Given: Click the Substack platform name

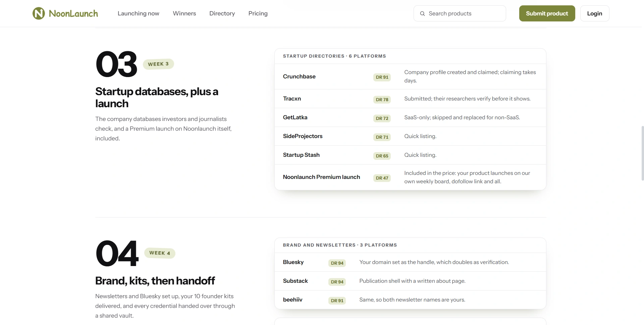Looking at the screenshot, I should click(295, 281).
